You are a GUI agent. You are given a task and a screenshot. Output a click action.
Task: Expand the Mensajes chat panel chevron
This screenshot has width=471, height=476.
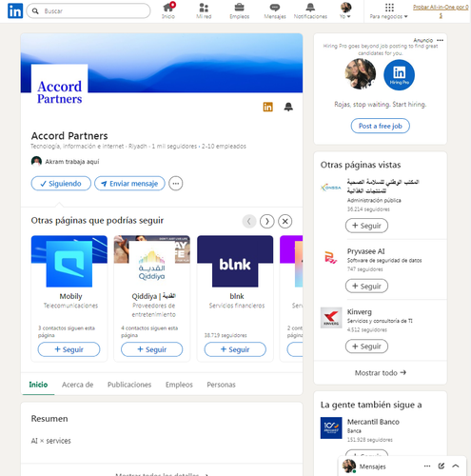[x=456, y=466]
